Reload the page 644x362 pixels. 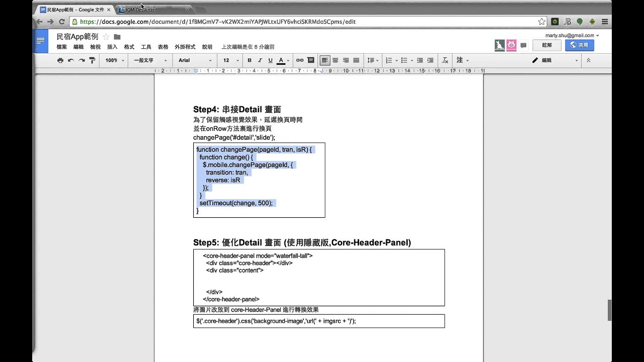click(x=62, y=22)
